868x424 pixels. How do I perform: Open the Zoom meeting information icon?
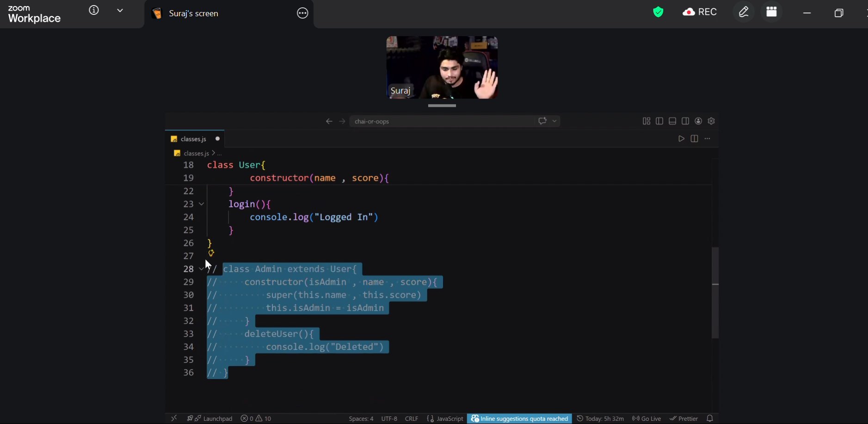tap(94, 10)
